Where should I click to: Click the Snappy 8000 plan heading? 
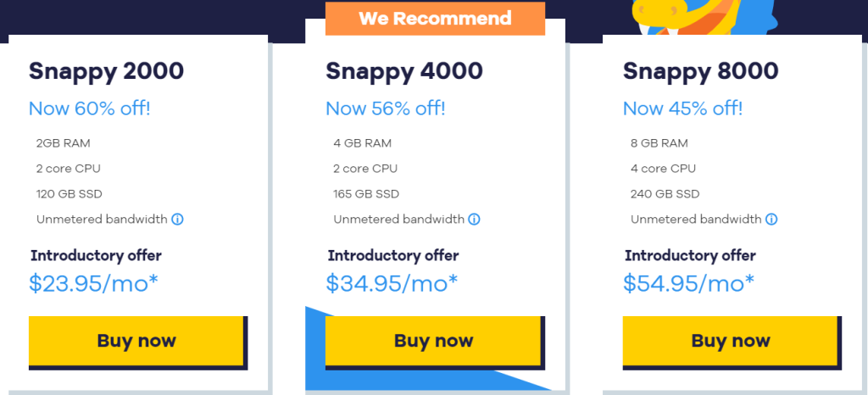coord(701,71)
